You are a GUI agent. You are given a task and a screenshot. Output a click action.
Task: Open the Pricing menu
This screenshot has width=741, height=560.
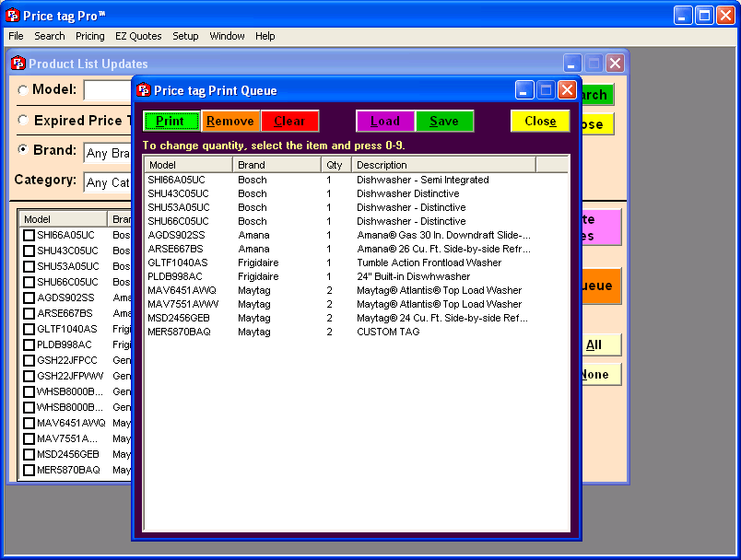(x=89, y=36)
